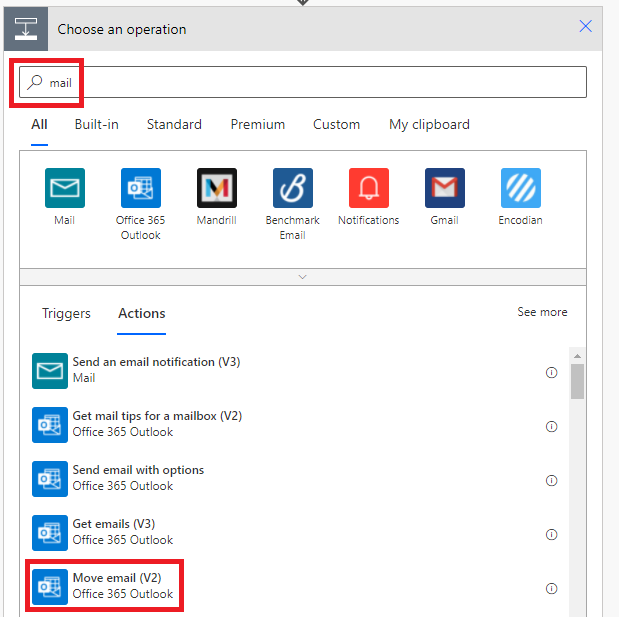Click the Send an email notification (V3) icon
619x617 pixels.
[50, 371]
